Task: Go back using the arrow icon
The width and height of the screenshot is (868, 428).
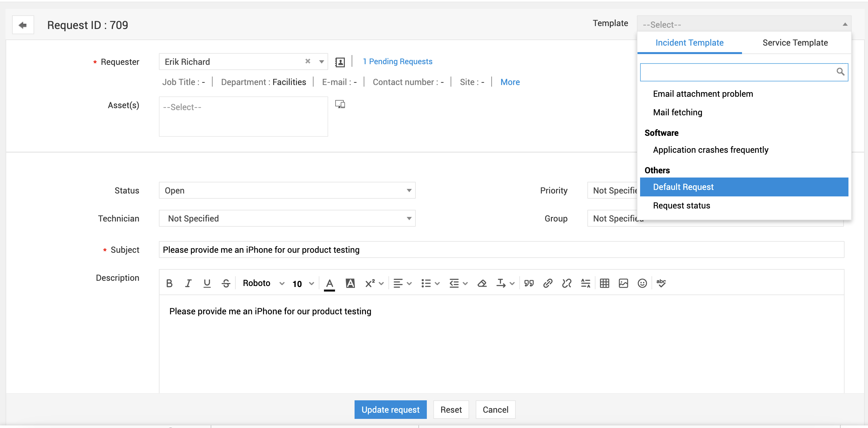Action: (23, 25)
